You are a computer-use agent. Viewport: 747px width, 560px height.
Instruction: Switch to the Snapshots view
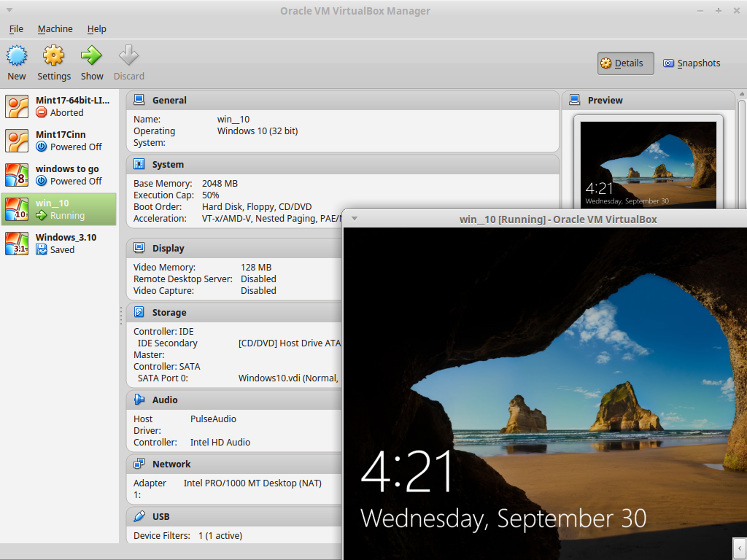692,63
